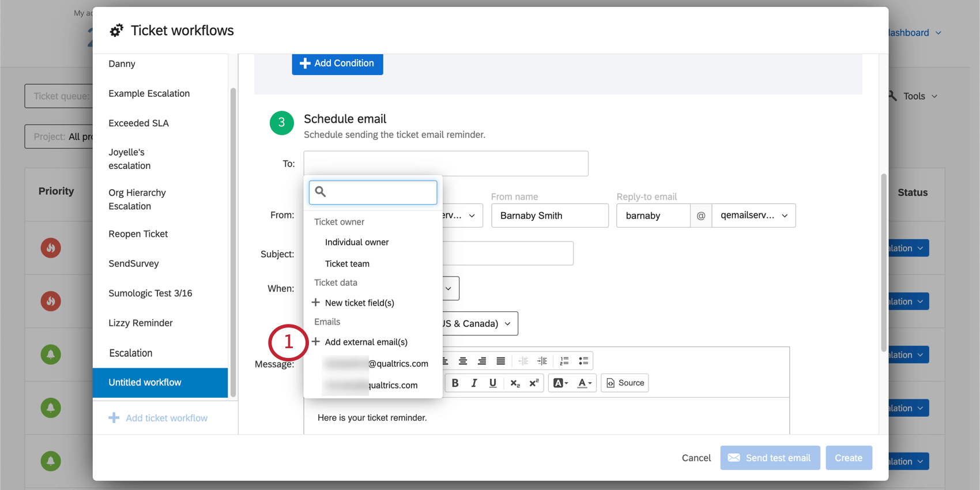Open the font color picker
Viewport: 980px width, 490px height.
point(585,383)
